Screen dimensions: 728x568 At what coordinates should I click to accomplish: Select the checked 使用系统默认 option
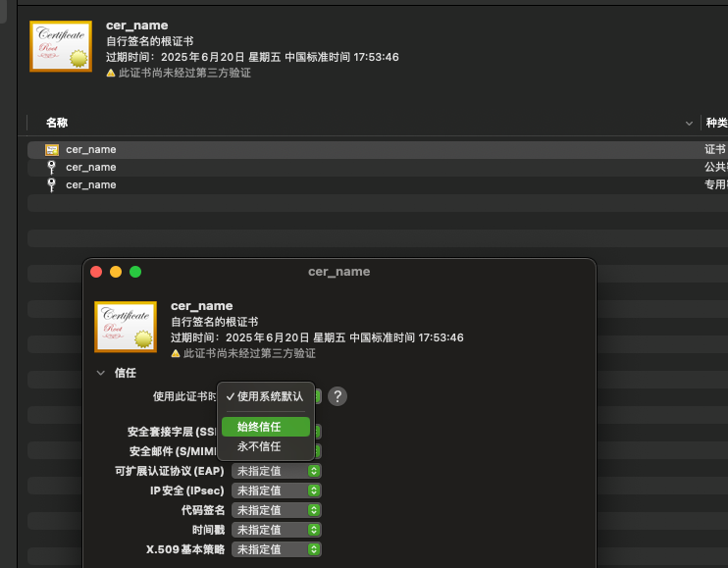point(265,396)
